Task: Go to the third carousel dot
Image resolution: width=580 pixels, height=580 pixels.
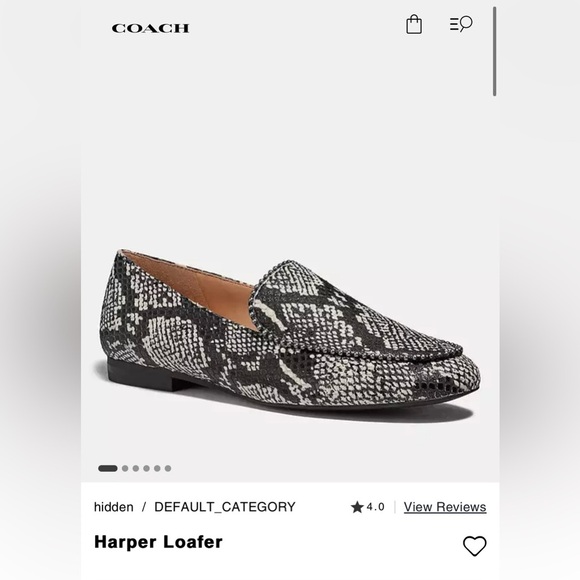Action: point(136,468)
